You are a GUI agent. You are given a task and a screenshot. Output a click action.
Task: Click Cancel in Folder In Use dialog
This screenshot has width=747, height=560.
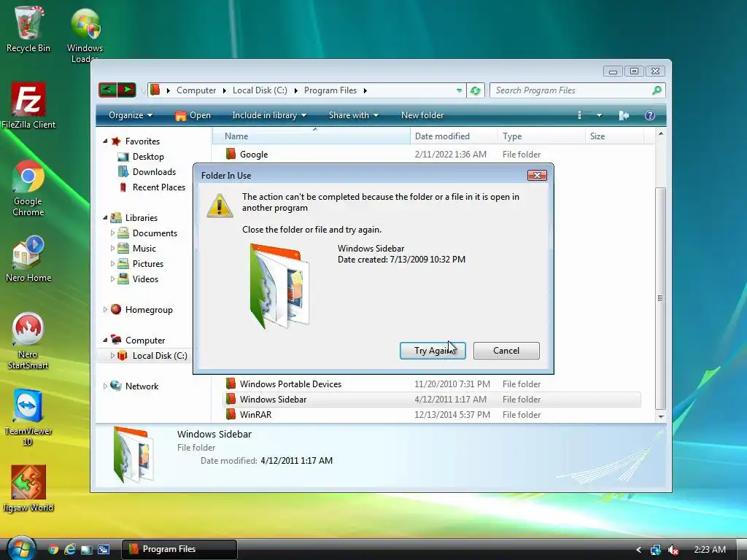click(506, 351)
